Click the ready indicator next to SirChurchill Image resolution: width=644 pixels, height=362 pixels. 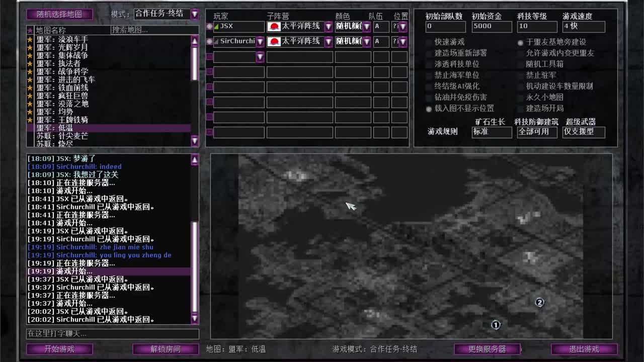[209, 41]
